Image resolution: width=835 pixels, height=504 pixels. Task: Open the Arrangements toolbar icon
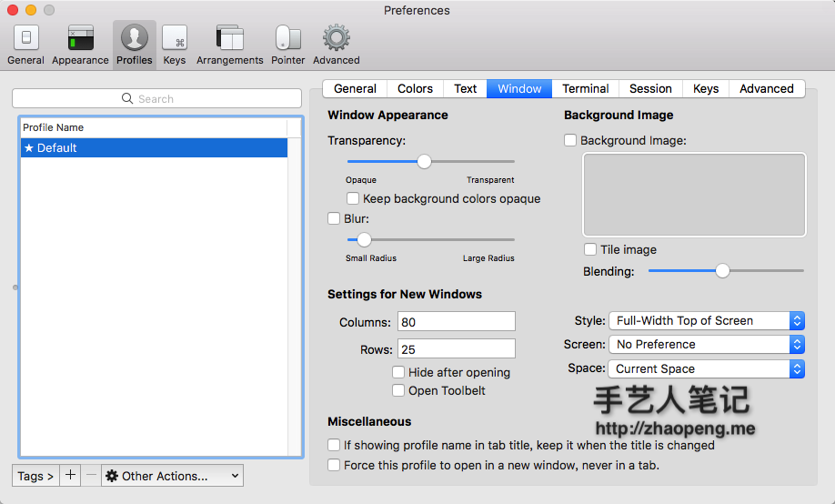tap(229, 38)
